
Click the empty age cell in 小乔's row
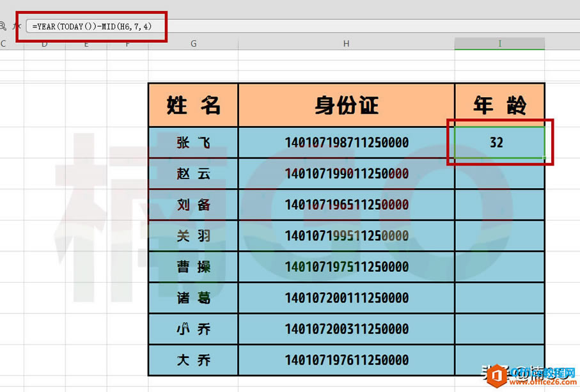(x=499, y=329)
